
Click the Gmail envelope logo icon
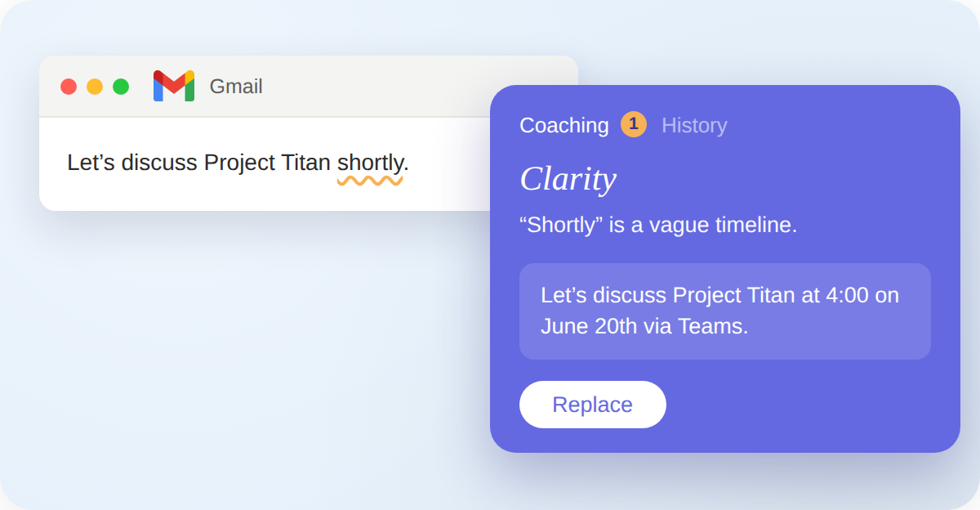(174, 86)
